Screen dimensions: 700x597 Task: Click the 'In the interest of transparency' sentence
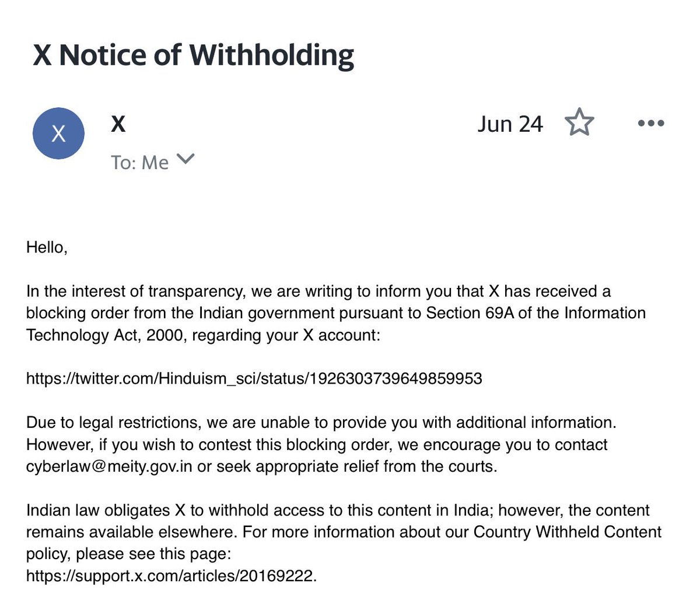(336, 313)
